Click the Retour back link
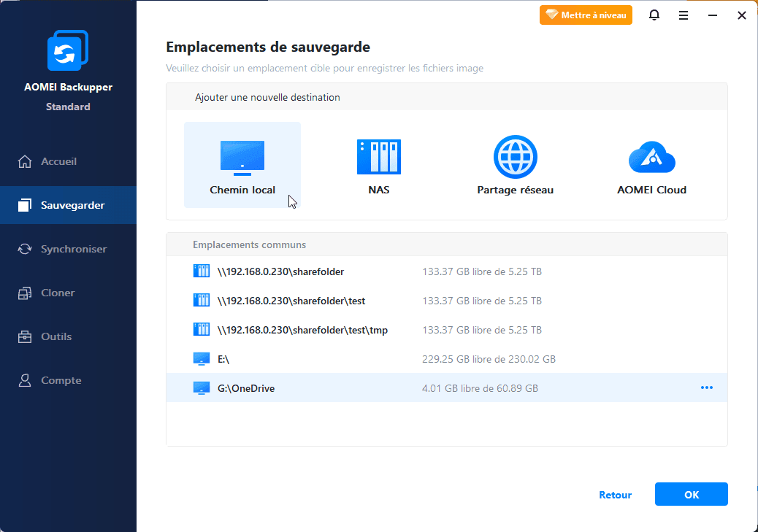Viewport: 758px width, 532px height. click(615, 495)
